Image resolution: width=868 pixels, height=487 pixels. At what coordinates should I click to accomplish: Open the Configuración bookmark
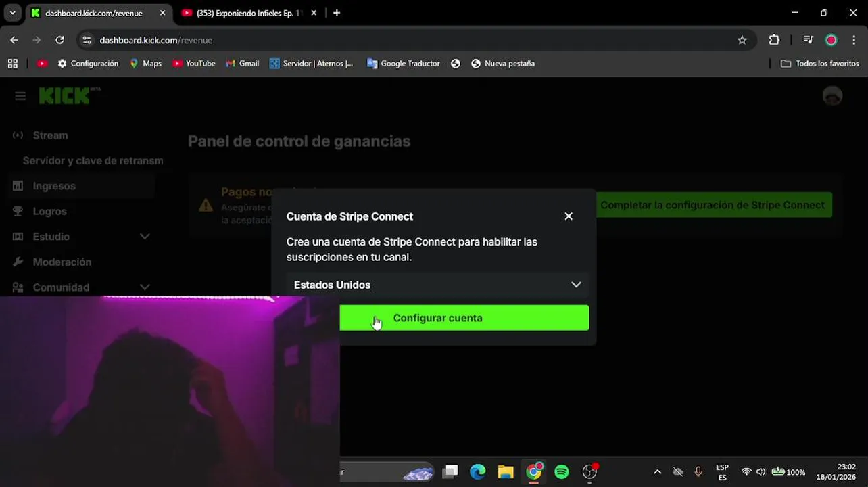click(88, 64)
